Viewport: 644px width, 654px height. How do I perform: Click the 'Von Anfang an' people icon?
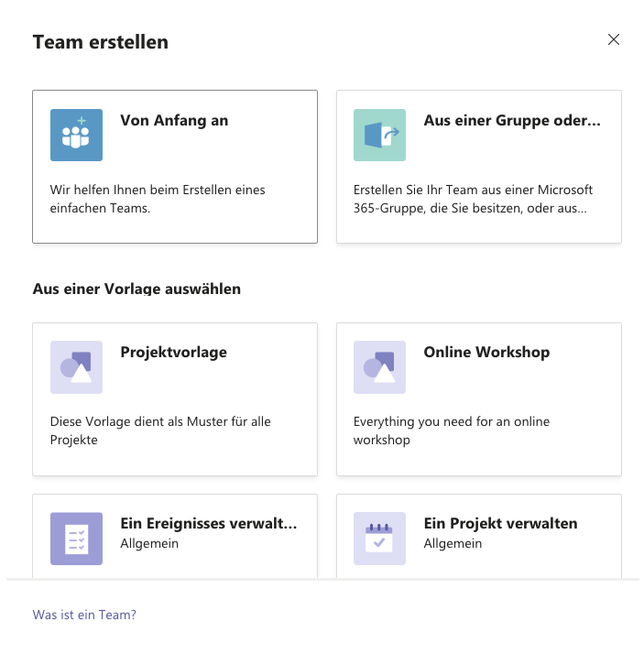[x=76, y=135]
